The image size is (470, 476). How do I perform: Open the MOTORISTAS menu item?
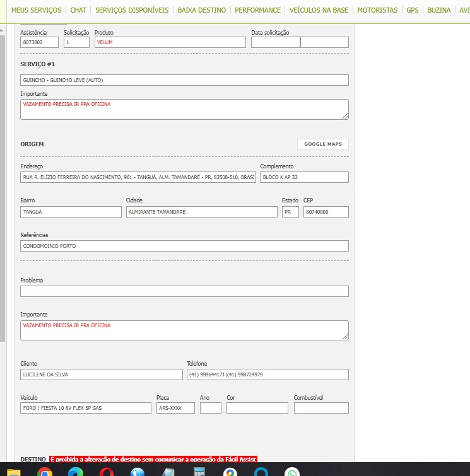click(x=377, y=10)
